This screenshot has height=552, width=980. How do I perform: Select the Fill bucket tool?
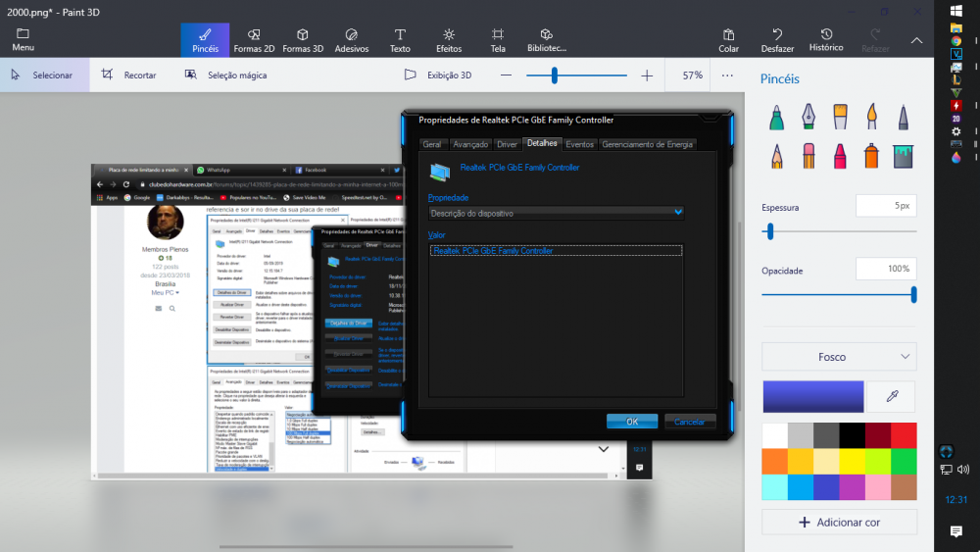point(903,156)
